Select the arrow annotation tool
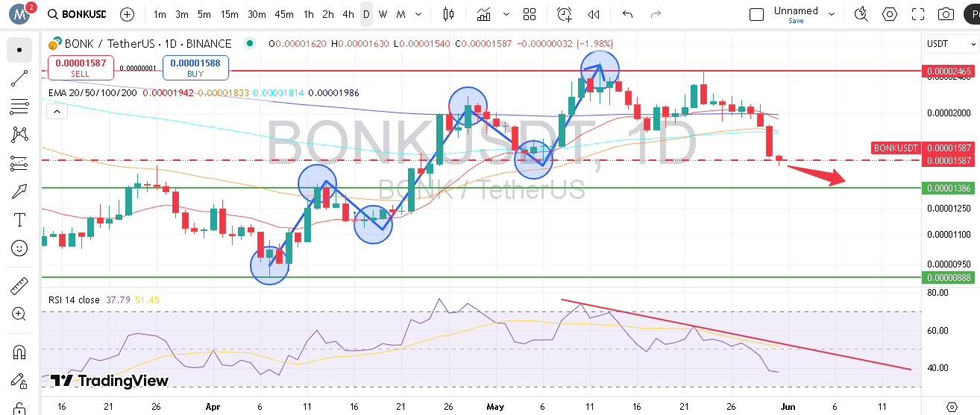Screen dimensions: 980x415 pyautogui.click(x=19, y=191)
